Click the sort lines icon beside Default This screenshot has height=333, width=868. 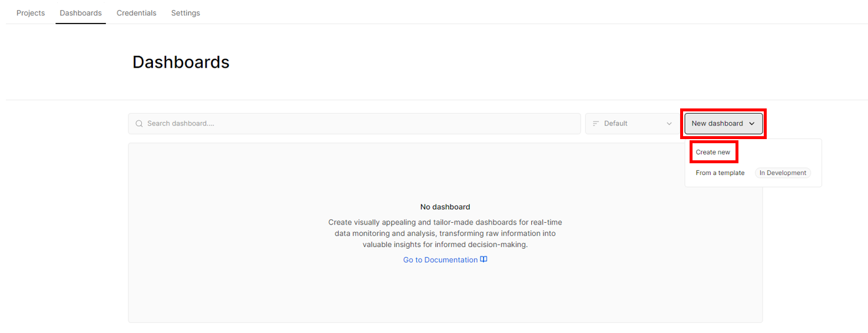tap(596, 124)
